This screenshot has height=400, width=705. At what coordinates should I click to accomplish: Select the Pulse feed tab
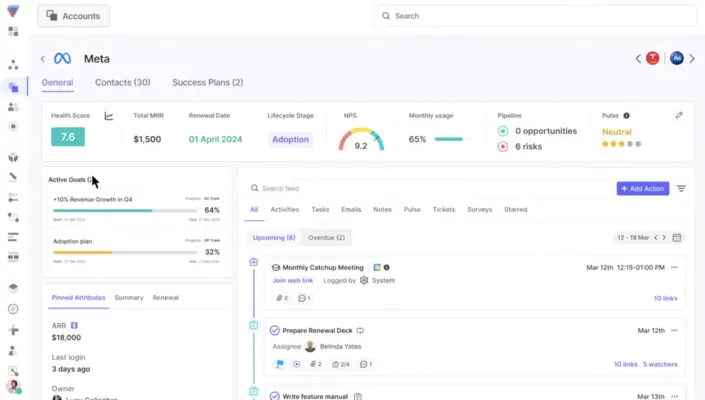pos(412,209)
